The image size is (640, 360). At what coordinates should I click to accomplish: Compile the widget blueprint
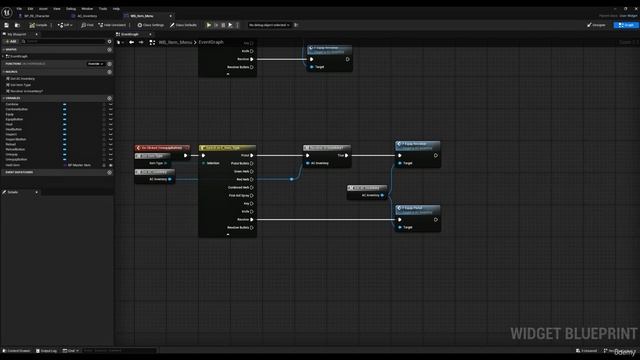[38, 25]
